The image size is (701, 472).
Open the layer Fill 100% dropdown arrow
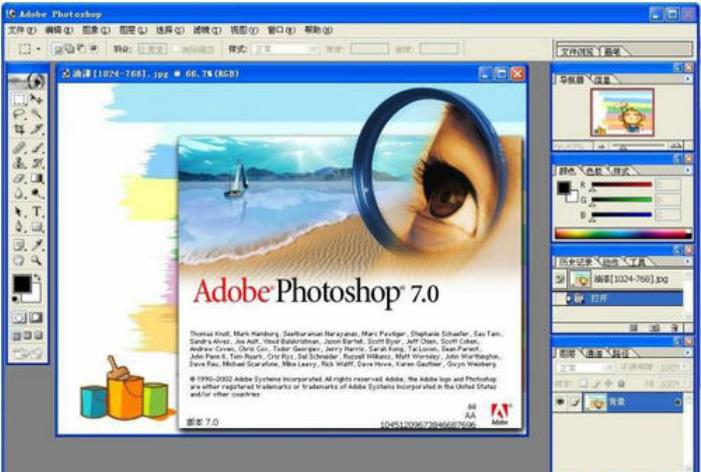(684, 384)
